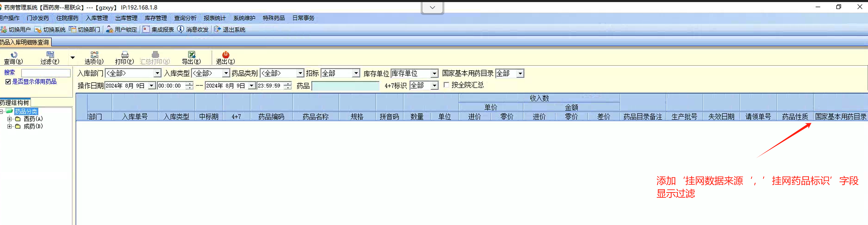The width and height of the screenshot is (868, 225).
Task: Click the start time spinner arrows
Action: (x=190, y=86)
